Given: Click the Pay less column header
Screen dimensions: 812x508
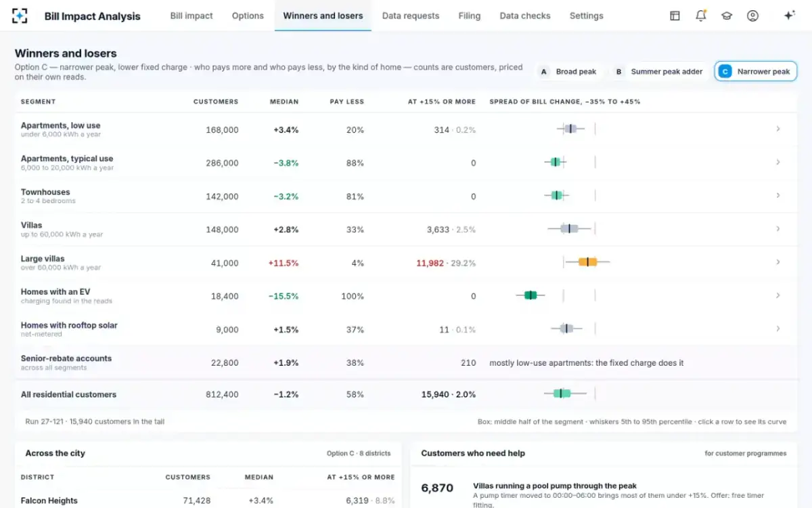Looking at the screenshot, I should [x=347, y=102].
